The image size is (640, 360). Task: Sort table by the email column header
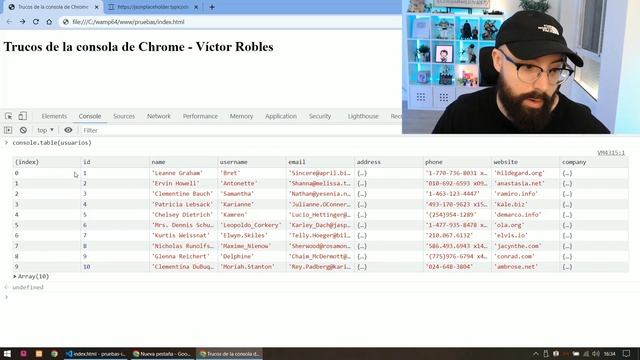[320, 162]
